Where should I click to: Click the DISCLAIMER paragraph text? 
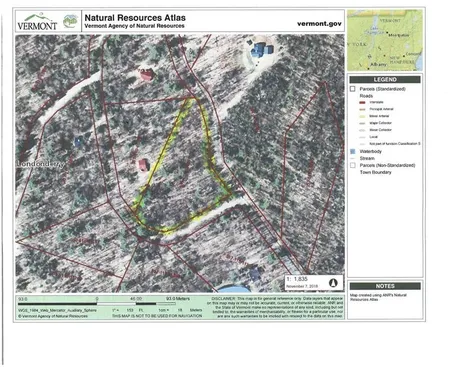(275, 307)
